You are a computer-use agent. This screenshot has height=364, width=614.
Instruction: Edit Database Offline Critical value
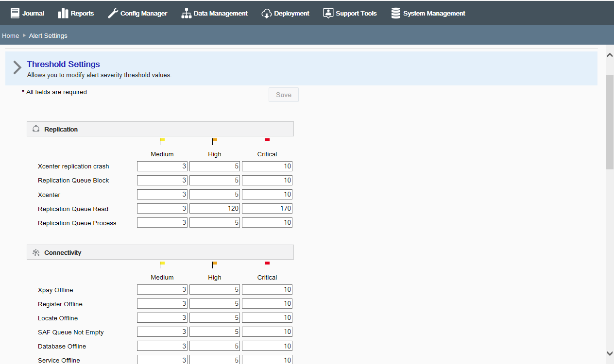[x=267, y=346]
